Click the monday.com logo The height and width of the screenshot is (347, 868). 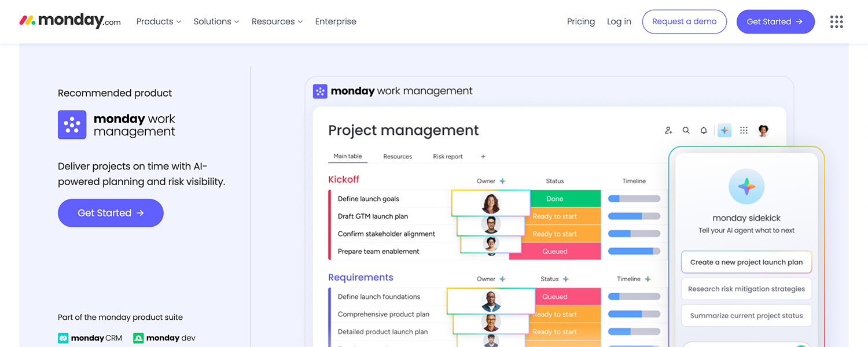point(70,21)
